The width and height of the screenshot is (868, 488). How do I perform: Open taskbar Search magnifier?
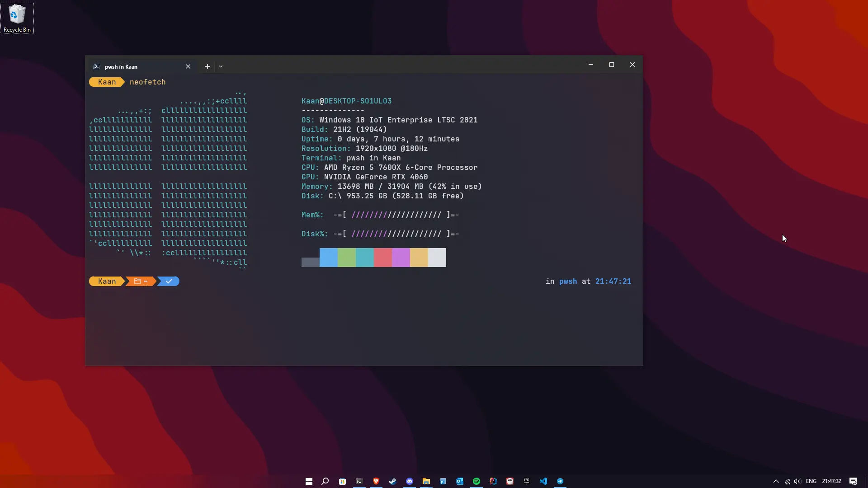pyautogui.click(x=325, y=481)
